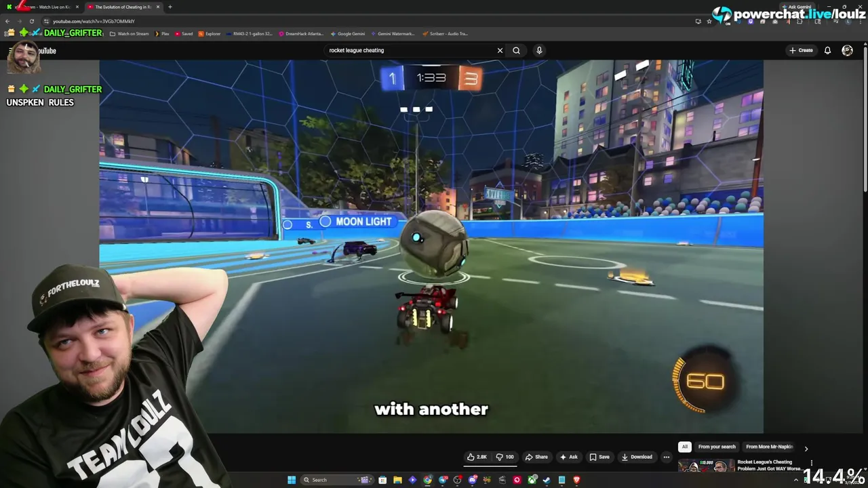The image size is (868, 488).
Task: Download the video
Action: [637, 457]
